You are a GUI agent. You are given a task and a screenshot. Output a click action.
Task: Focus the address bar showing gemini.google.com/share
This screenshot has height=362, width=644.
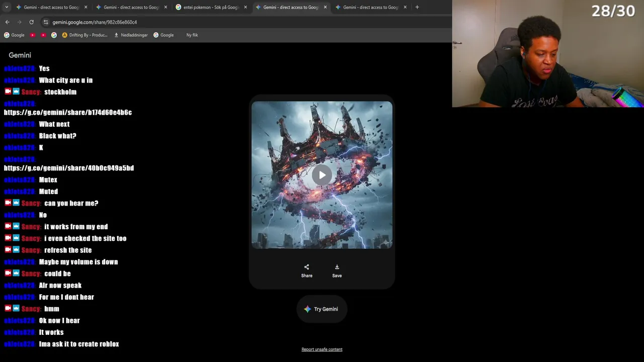95,22
